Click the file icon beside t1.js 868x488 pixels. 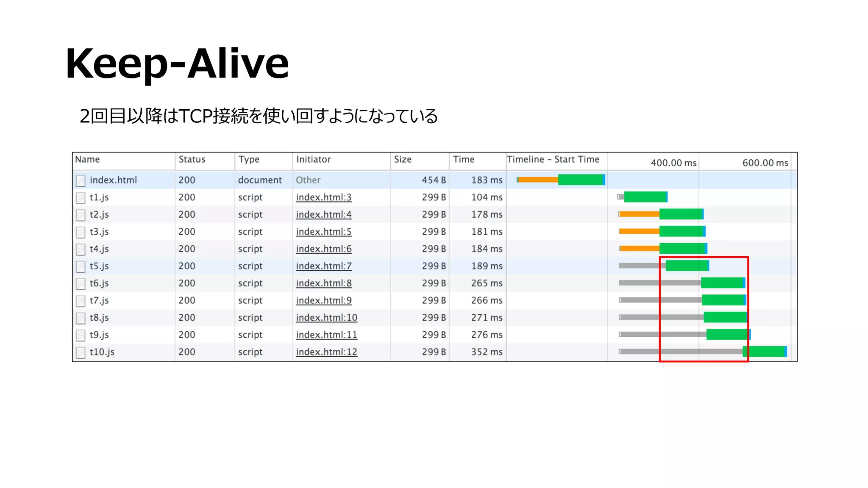coord(81,198)
